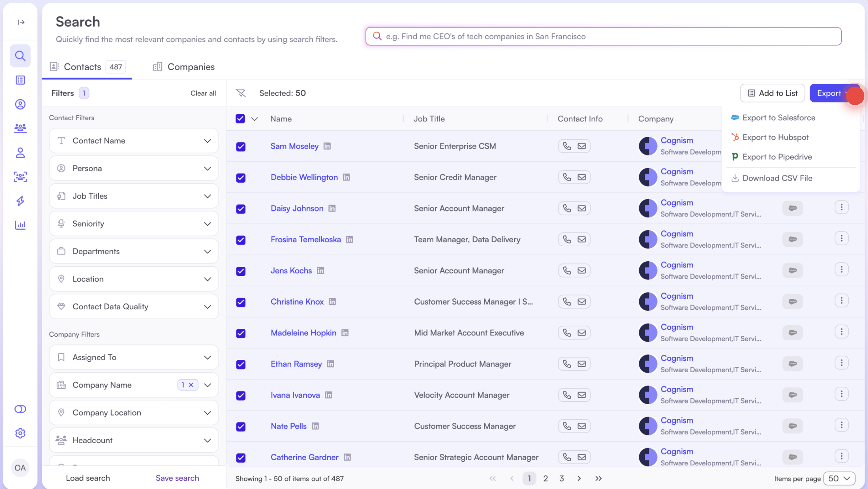Open three-dot menu for Frosina Temelkoska

point(841,239)
